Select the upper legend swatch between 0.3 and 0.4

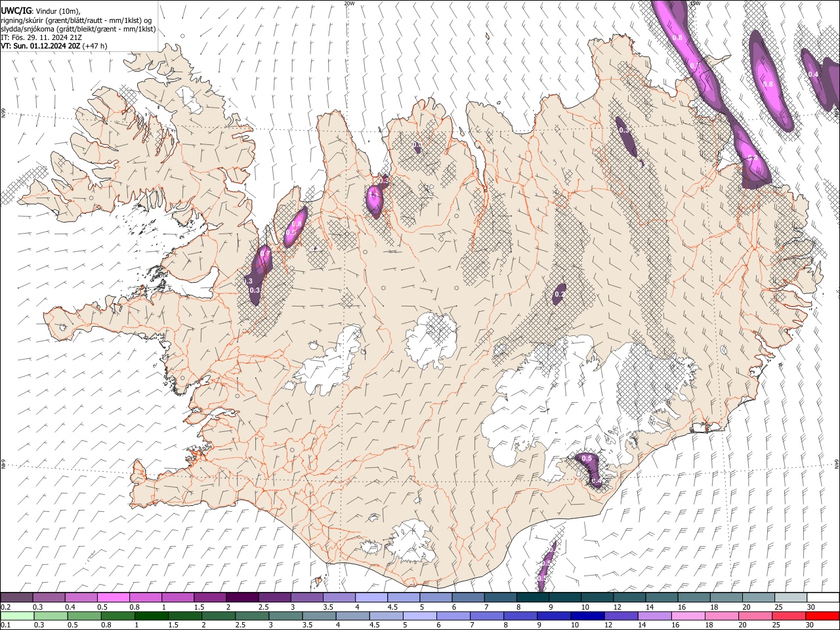49,598
